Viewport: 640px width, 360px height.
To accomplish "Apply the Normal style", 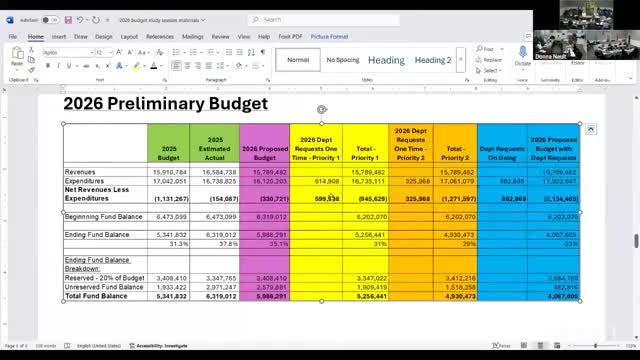I will tap(298, 60).
